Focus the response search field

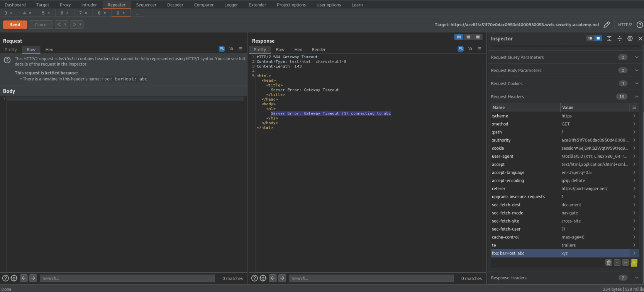[371, 278]
